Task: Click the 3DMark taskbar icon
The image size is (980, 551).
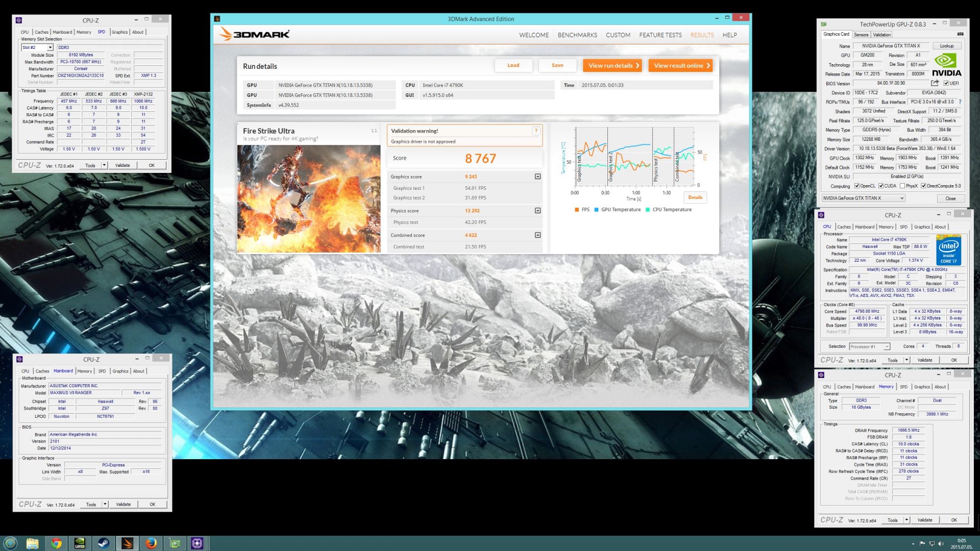Action: coord(127,543)
